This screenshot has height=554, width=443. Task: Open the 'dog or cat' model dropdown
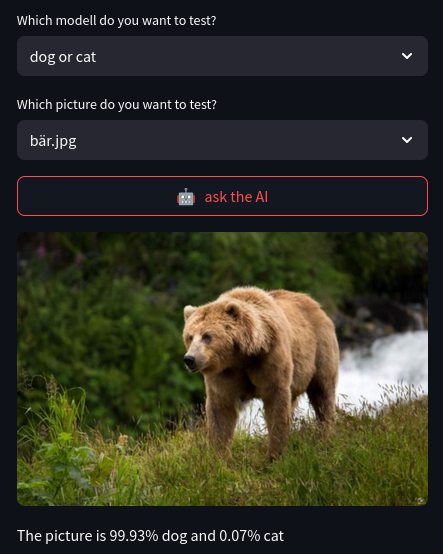(x=223, y=56)
